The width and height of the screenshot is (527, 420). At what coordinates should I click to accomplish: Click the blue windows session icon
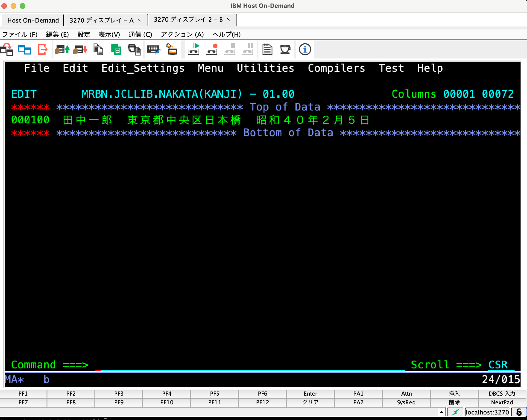click(x=24, y=50)
